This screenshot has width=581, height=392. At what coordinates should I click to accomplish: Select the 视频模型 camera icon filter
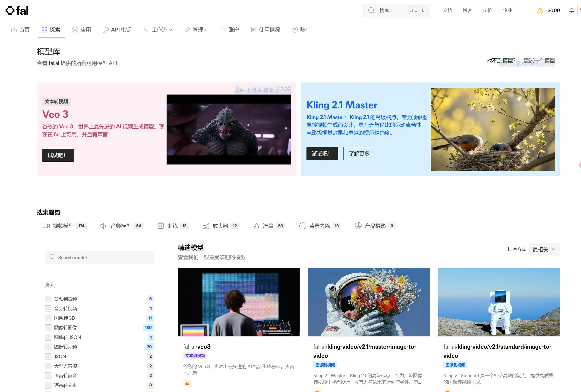tap(46, 226)
